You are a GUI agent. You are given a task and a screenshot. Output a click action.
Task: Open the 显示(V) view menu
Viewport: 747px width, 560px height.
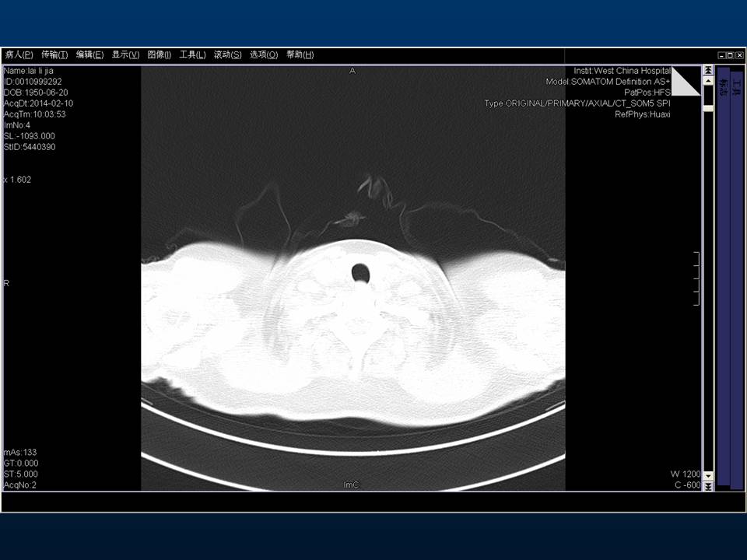pos(125,55)
